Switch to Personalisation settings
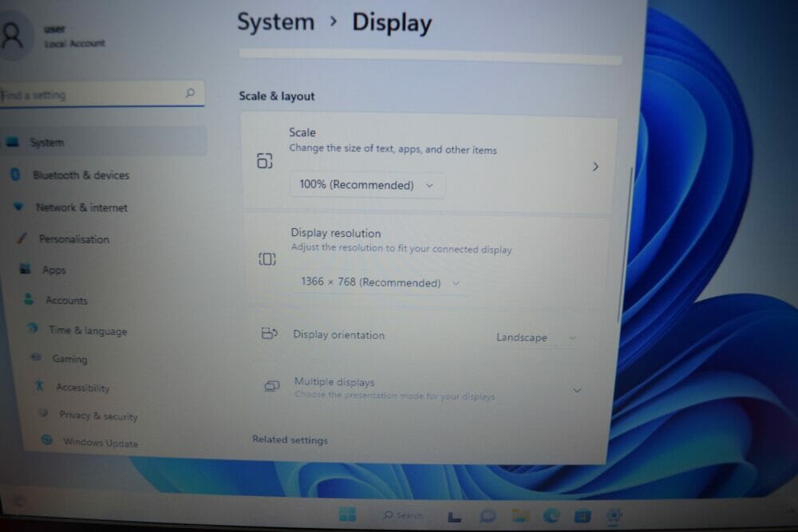 [x=73, y=239]
